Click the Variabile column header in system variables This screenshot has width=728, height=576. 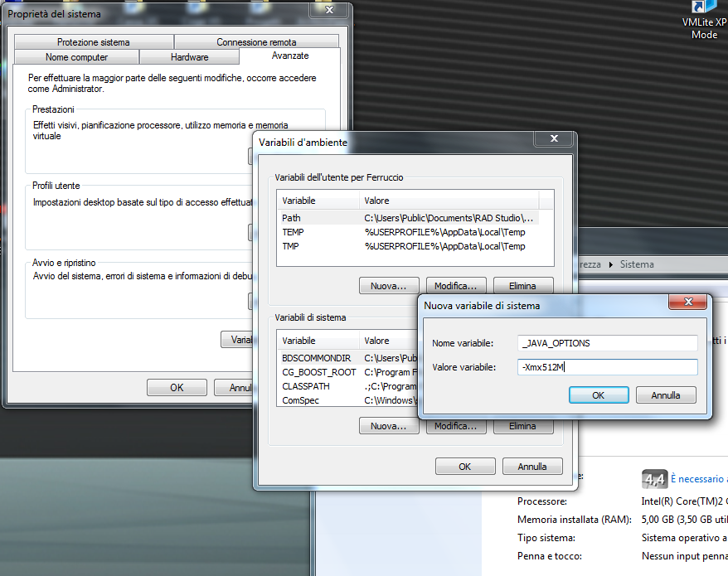coord(318,341)
